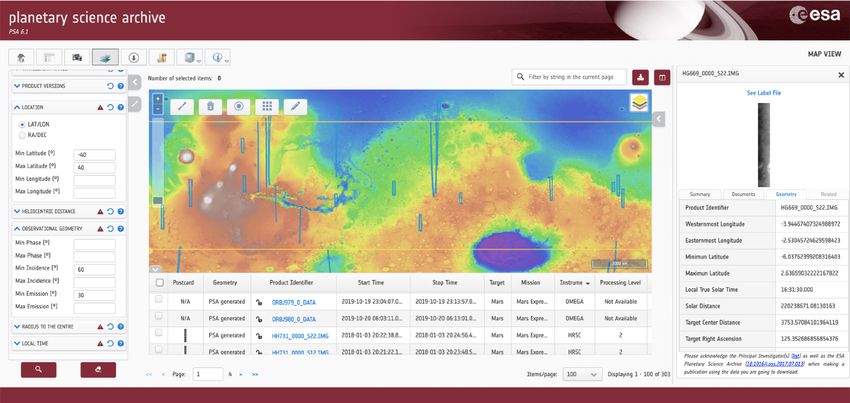Viewport: 850px width, 403px height.
Task: Switch to the Summary tab
Action: (x=700, y=194)
